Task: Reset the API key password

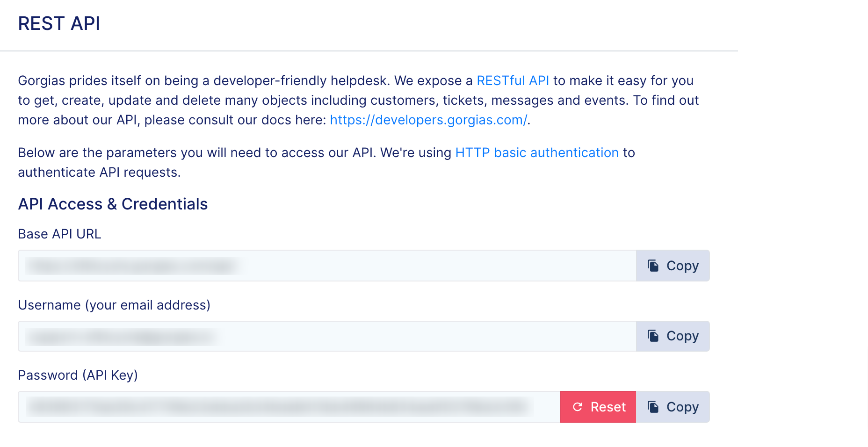Action: tap(598, 407)
